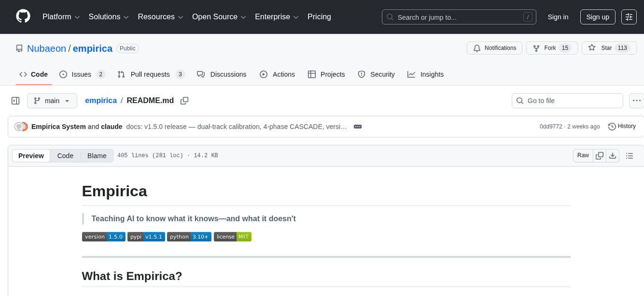644x296 pixels.
Task: Switch to the Blame tab
Action: click(97, 156)
